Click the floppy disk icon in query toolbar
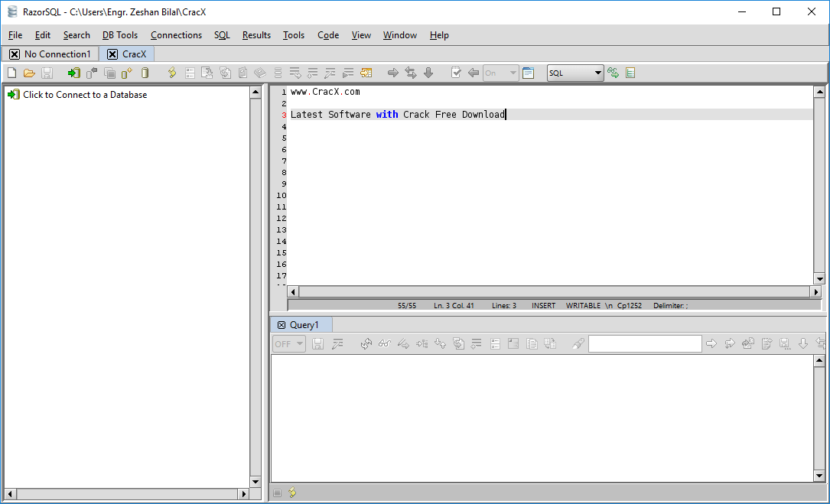This screenshot has height=504, width=830. click(x=318, y=344)
